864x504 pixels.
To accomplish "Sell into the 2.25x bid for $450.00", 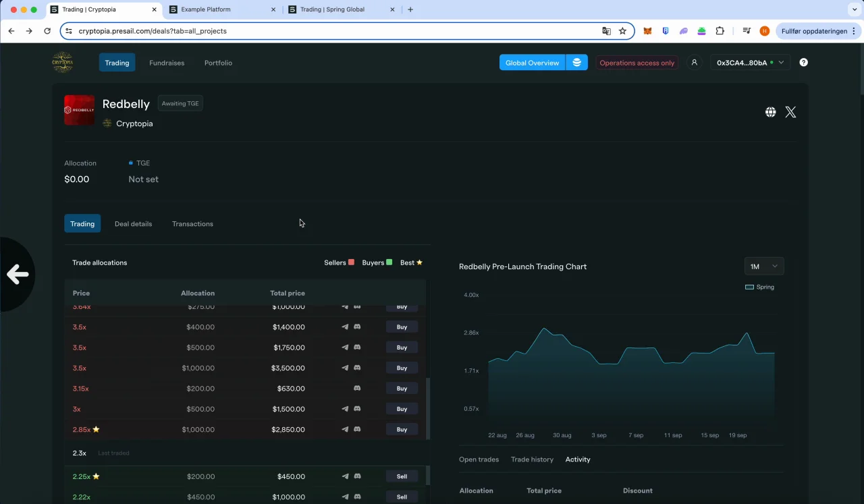I will pos(402,476).
